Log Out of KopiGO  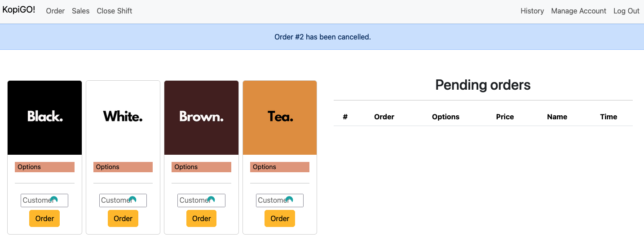pyautogui.click(x=626, y=11)
